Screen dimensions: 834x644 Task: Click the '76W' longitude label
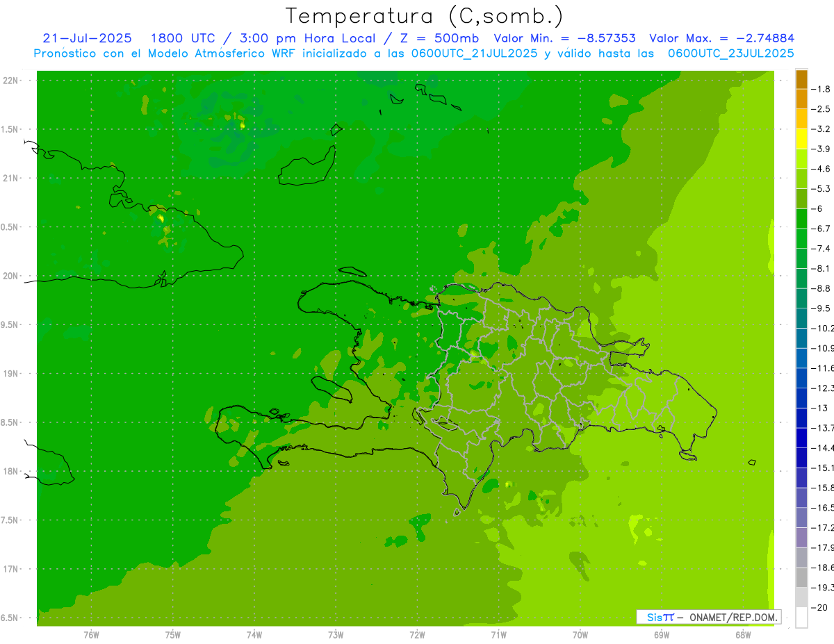[91, 635]
